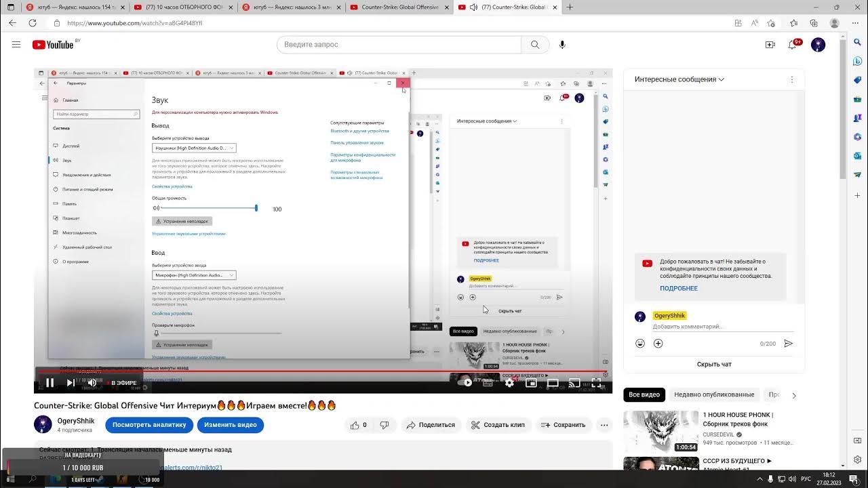The image size is (868, 488).
Task: Click Посмотреть аналитику button
Action: (149, 425)
